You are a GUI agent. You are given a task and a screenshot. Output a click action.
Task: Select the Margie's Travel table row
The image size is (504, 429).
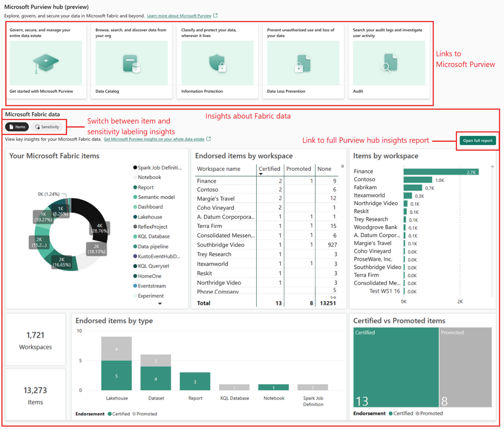[x=267, y=199]
